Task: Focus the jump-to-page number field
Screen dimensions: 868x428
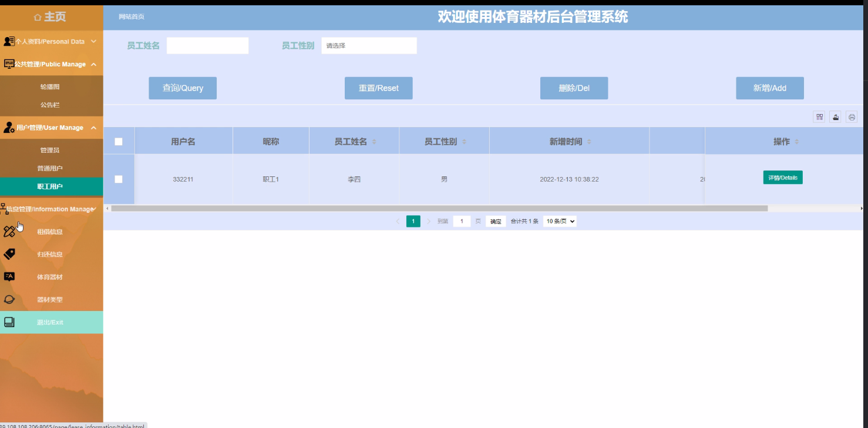Action: [x=462, y=222]
